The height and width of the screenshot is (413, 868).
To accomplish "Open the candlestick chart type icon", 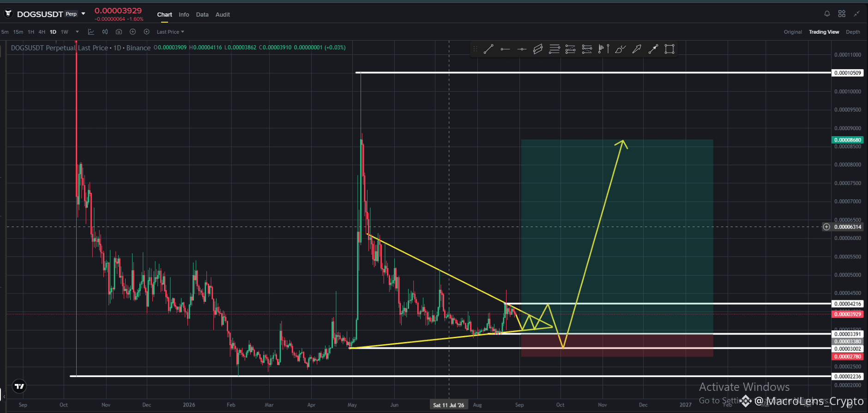I will pyautogui.click(x=105, y=32).
